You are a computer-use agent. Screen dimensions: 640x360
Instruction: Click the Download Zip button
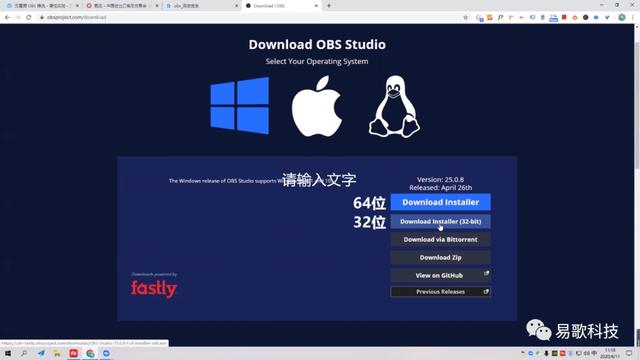pos(440,258)
